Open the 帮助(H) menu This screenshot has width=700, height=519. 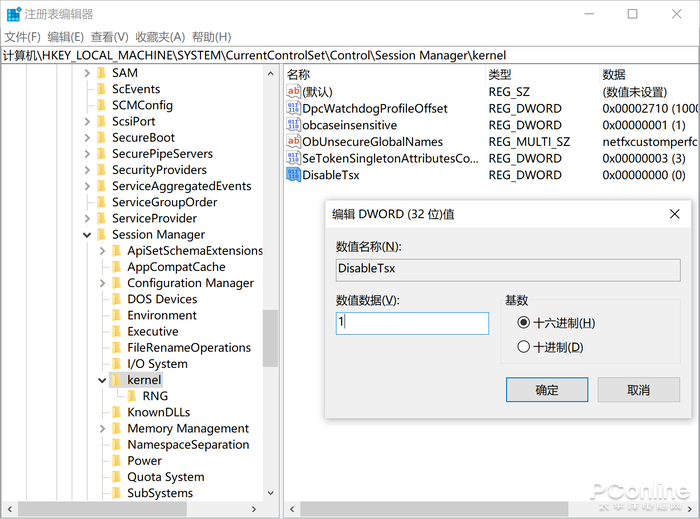click(x=212, y=37)
